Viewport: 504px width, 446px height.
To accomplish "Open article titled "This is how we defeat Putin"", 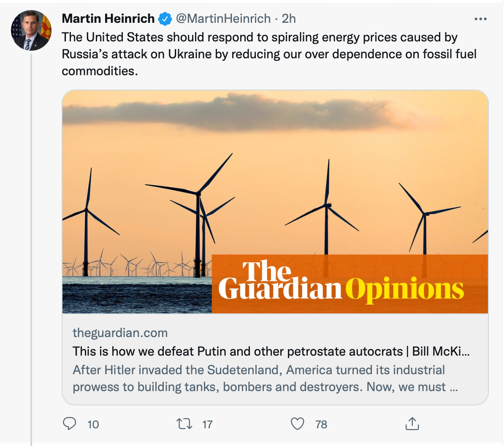I will pyautogui.click(x=270, y=351).
